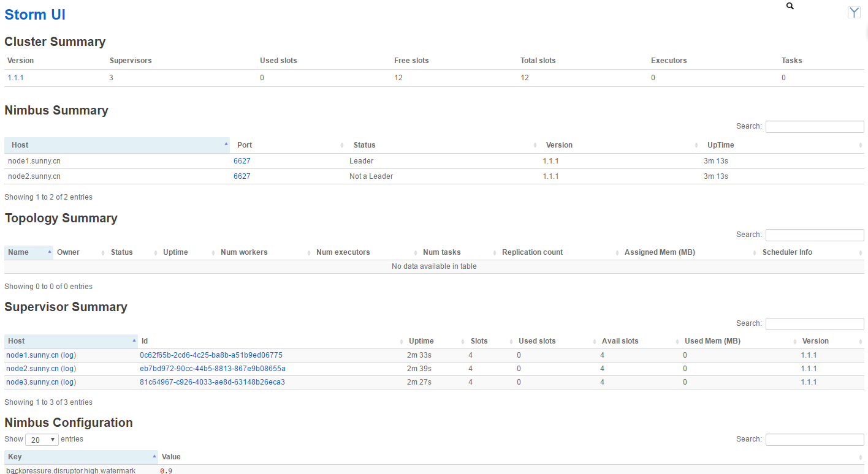This screenshot has width=868, height=474.
Task: Open the Storm UI title link
Action: 35,15
